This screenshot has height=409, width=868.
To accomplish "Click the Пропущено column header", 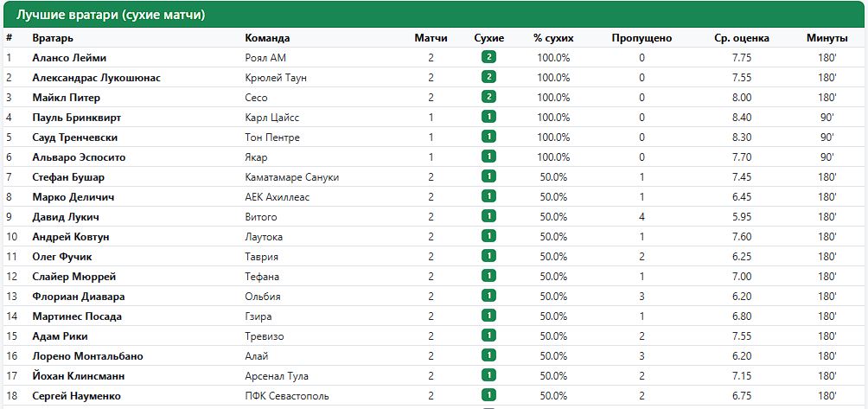I will tap(641, 38).
